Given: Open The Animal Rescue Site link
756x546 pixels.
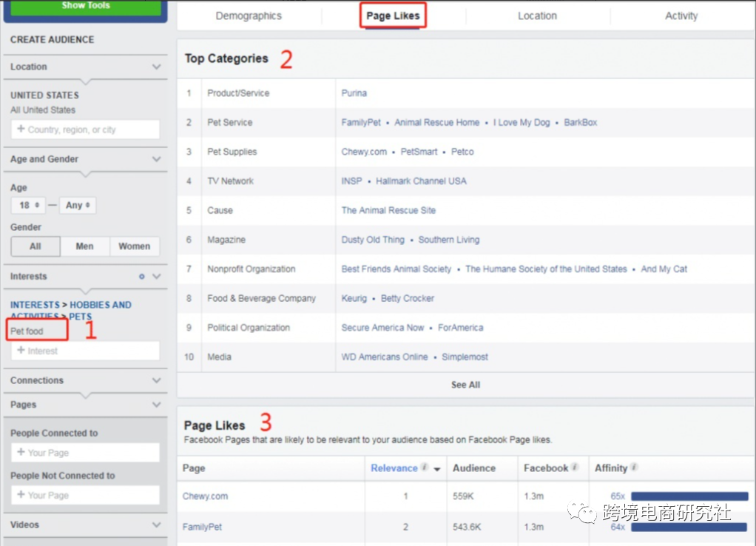Looking at the screenshot, I should (388, 210).
